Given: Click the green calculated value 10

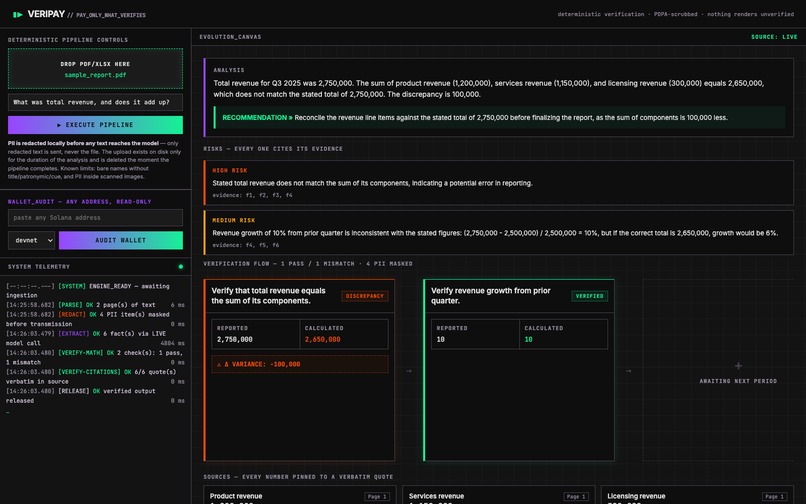Looking at the screenshot, I should click(528, 339).
